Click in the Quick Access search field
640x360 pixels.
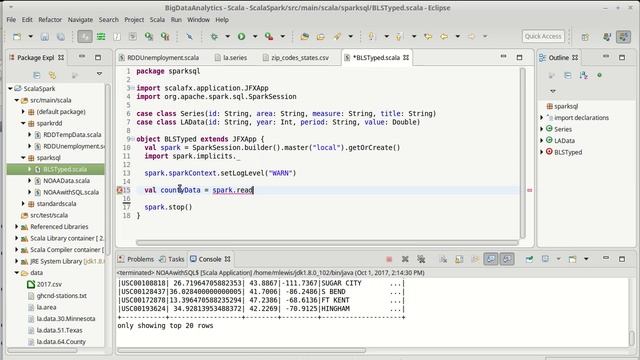(x=543, y=36)
